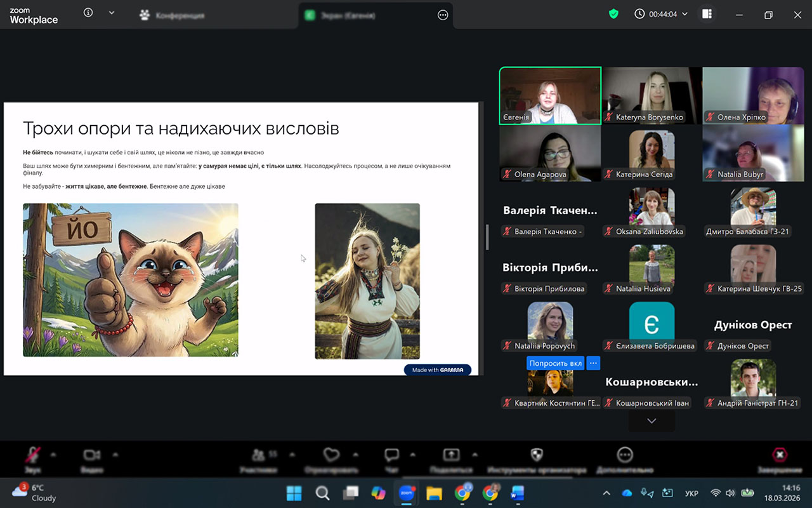This screenshot has width=812, height=508.
Task: Open host tools shield icon
Action: point(537,455)
